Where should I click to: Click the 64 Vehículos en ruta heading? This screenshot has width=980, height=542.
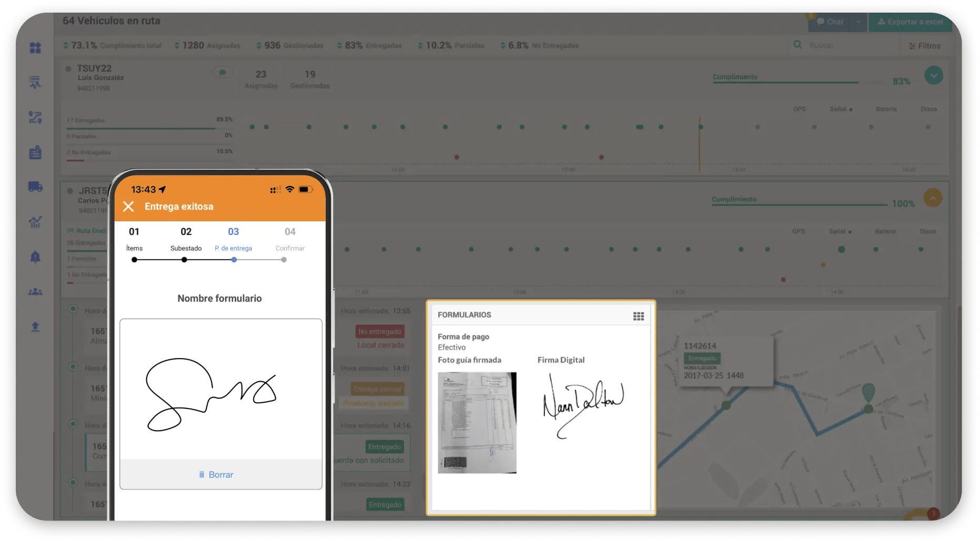(112, 21)
